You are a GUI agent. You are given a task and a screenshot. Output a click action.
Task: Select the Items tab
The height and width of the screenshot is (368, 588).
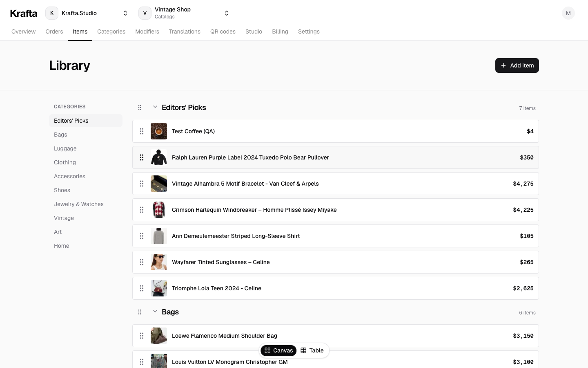click(80, 31)
